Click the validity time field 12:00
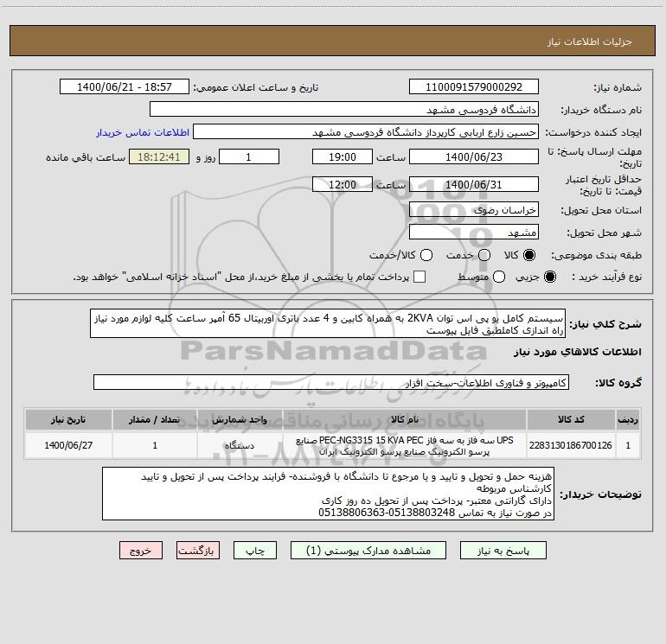Screen dimensions: 666x644 pos(343,185)
